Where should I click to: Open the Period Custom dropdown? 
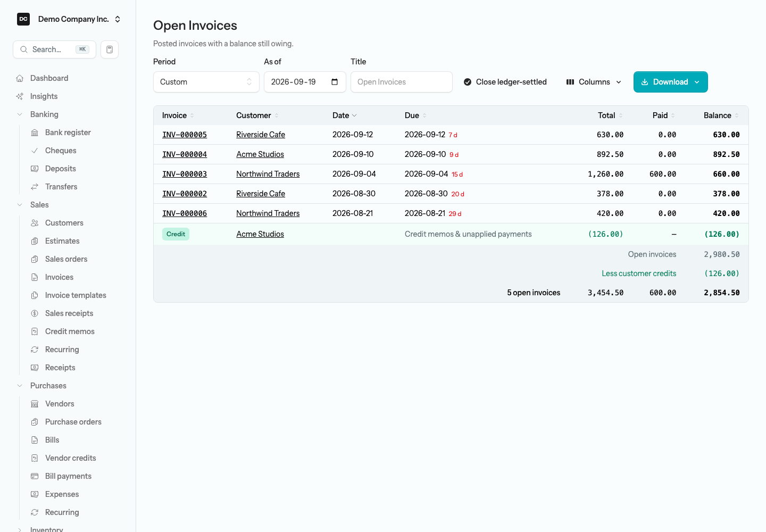(206, 82)
